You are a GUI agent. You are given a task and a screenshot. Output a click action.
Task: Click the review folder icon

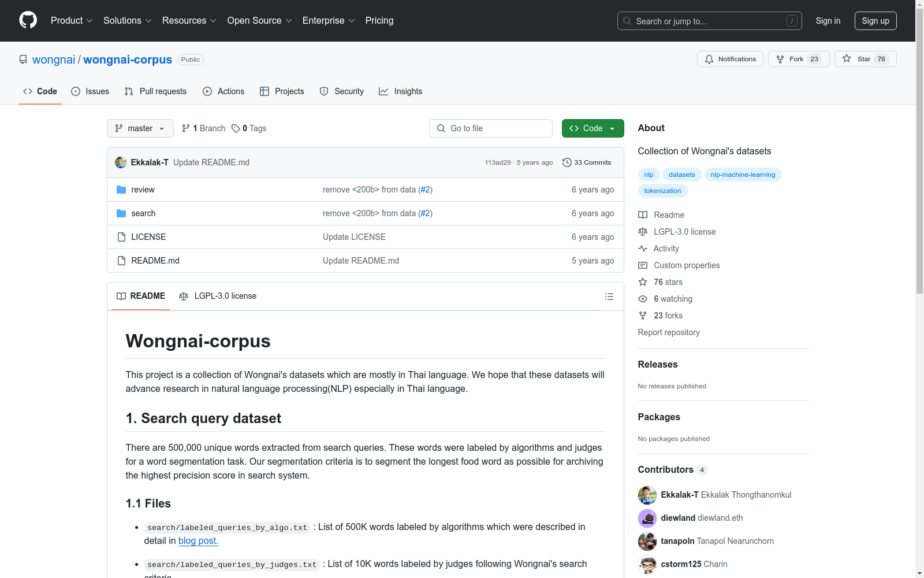click(x=121, y=190)
